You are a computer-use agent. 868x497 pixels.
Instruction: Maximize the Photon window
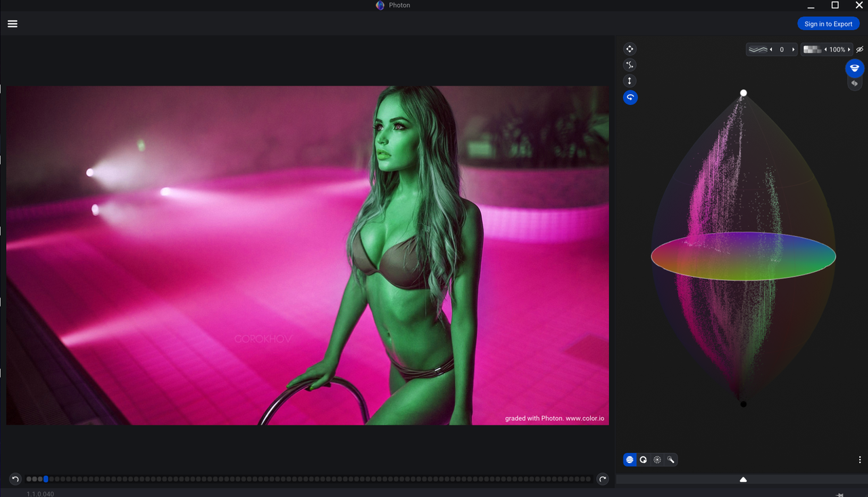[835, 5]
